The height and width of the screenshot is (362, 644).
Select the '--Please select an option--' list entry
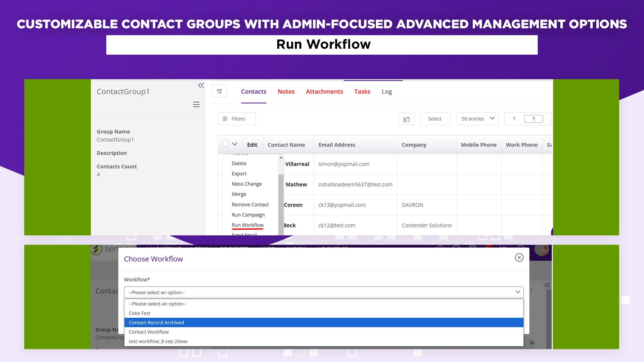(x=324, y=304)
